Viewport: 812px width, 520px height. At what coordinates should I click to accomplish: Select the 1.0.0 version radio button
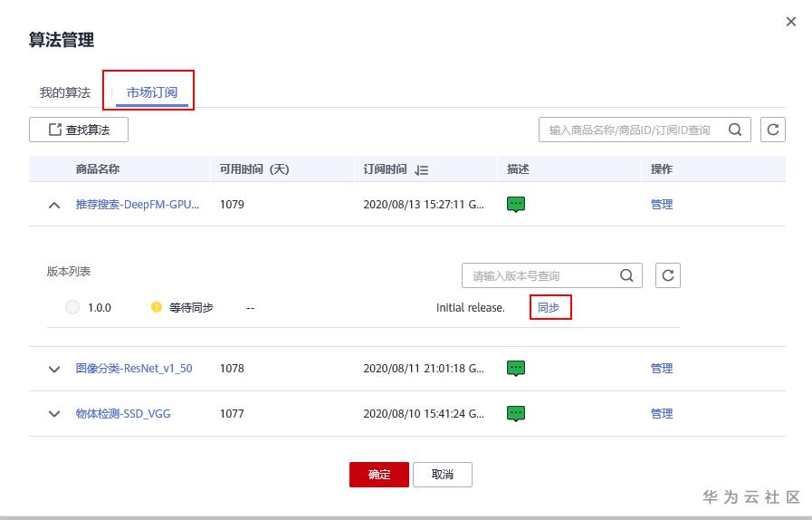pos(72,308)
